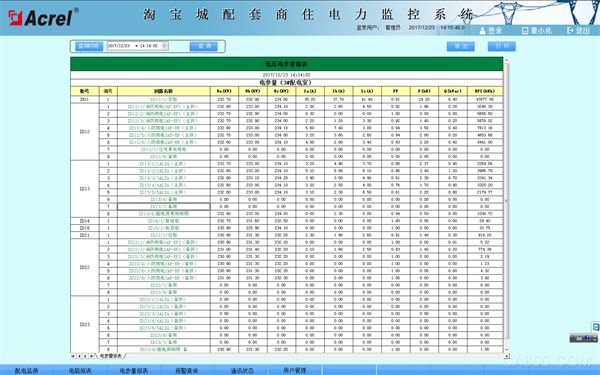Go to first sheet arrow
The height and width of the screenshot is (375, 600).
coord(73,356)
